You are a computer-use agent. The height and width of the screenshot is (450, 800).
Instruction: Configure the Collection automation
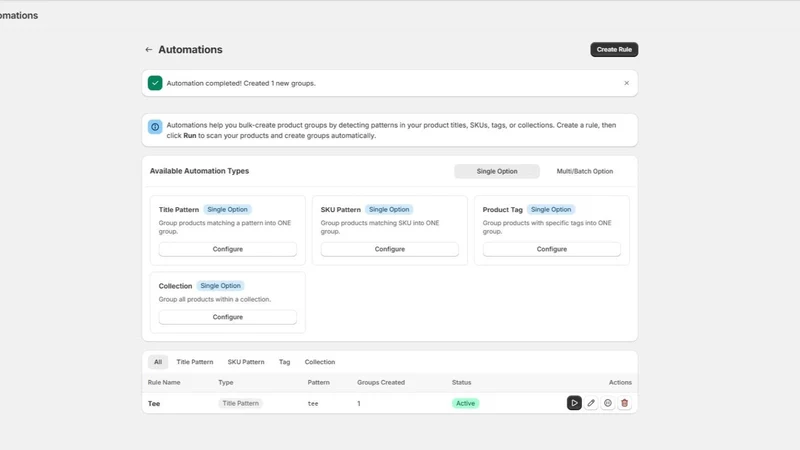[x=228, y=317]
